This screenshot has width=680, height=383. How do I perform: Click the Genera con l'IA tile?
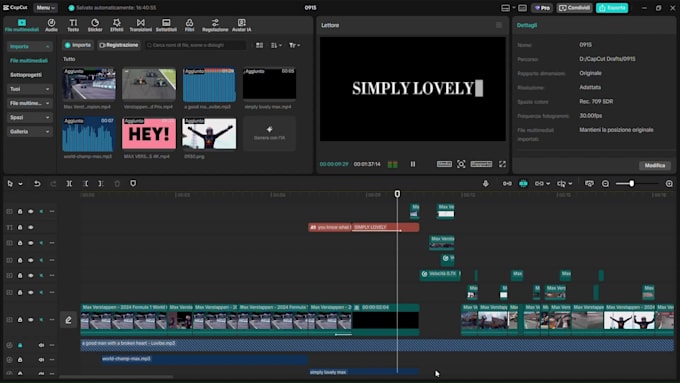(269, 134)
